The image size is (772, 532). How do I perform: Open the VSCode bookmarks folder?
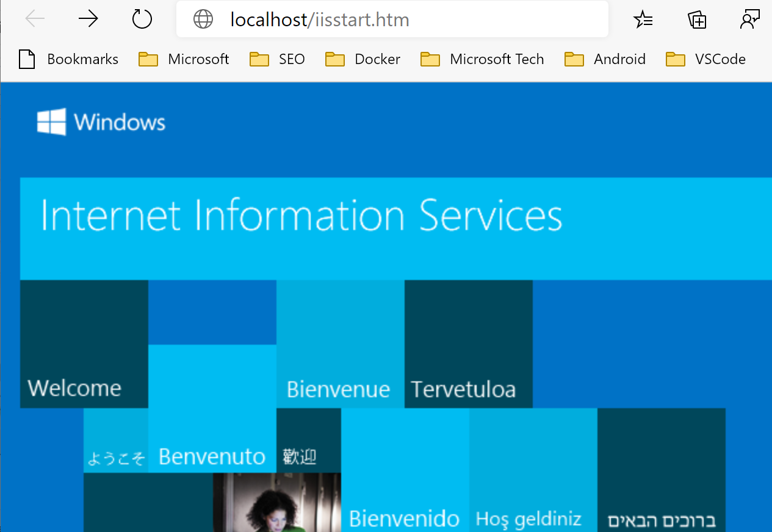click(x=705, y=59)
